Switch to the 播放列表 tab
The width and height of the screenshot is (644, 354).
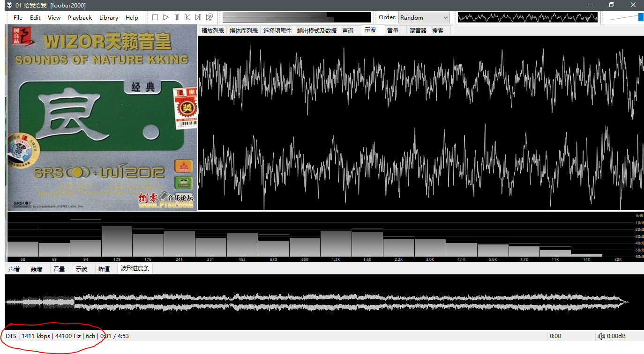(x=212, y=30)
